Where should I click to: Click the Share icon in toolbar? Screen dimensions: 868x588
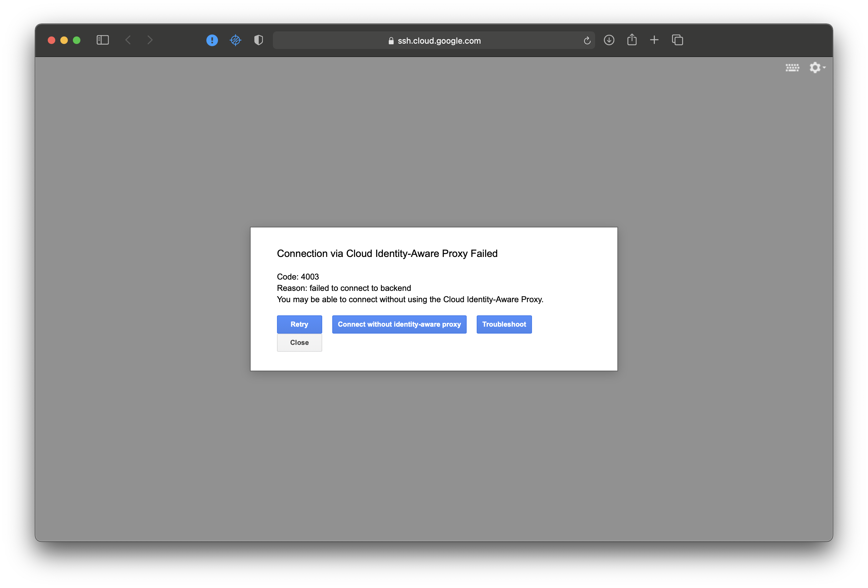click(x=632, y=40)
